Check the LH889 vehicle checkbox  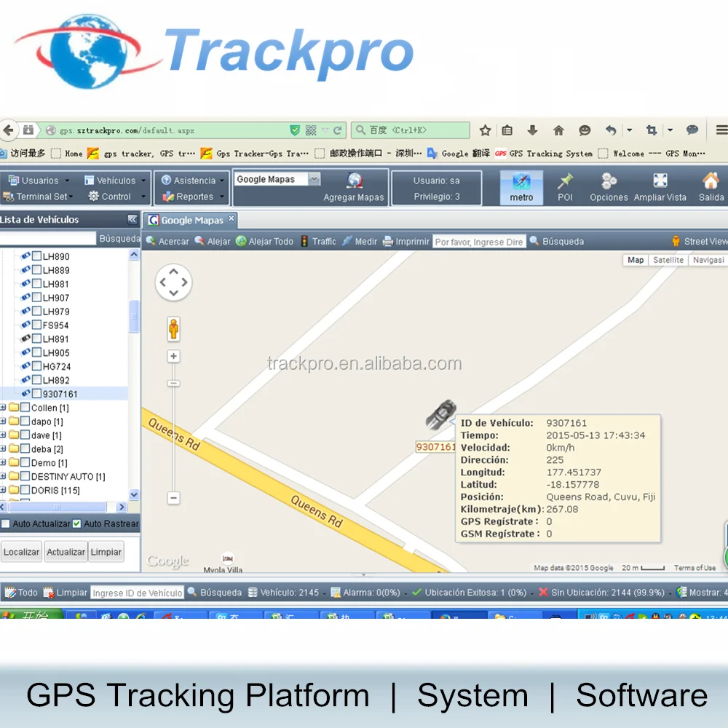click(x=36, y=269)
